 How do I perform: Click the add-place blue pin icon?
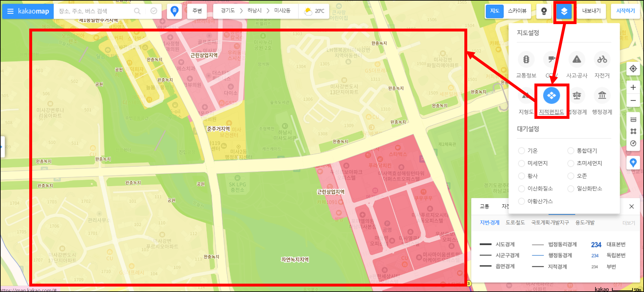(633, 163)
